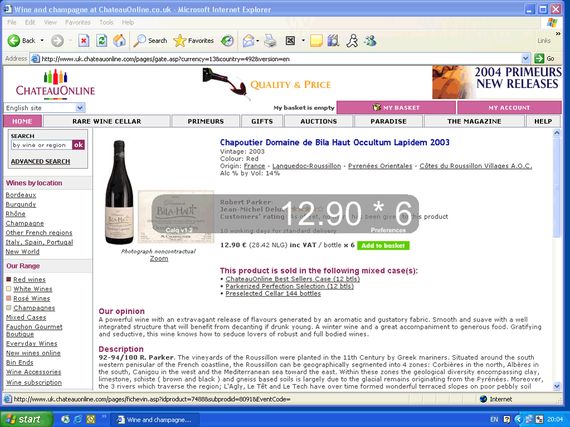Viewport: 570px width, 427px height.
Task: Open the Media/History globe icon
Action: coord(227,41)
